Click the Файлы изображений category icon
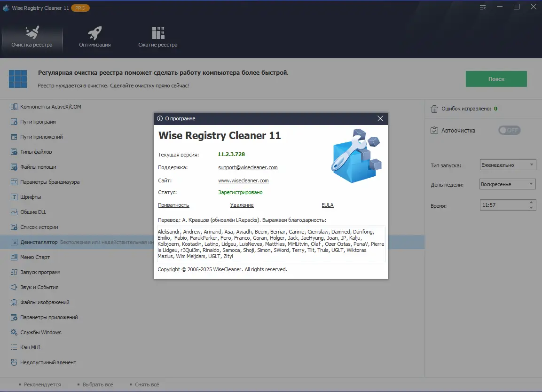 click(x=14, y=302)
